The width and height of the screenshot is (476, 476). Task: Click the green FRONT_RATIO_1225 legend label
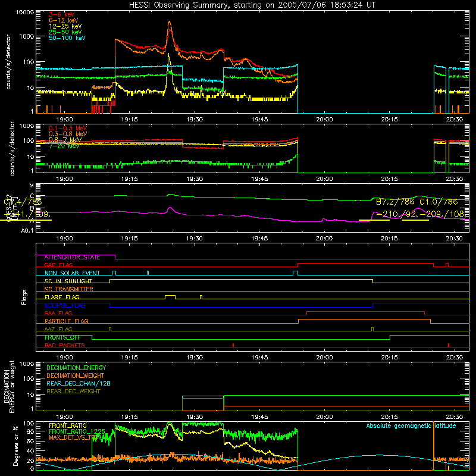click(x=77, y=431)
